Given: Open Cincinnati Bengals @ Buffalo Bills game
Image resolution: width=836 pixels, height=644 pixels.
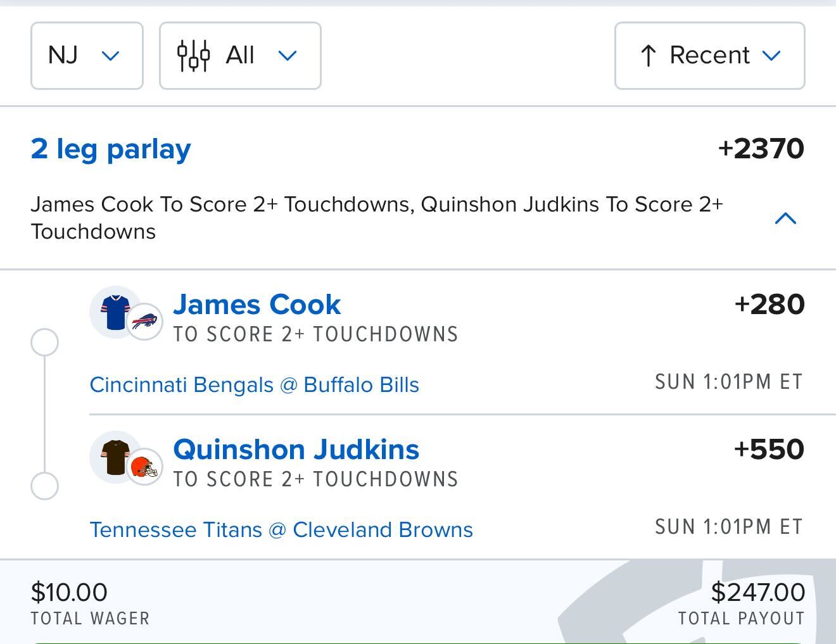Looking at the screenshot, I should [254, 385].
